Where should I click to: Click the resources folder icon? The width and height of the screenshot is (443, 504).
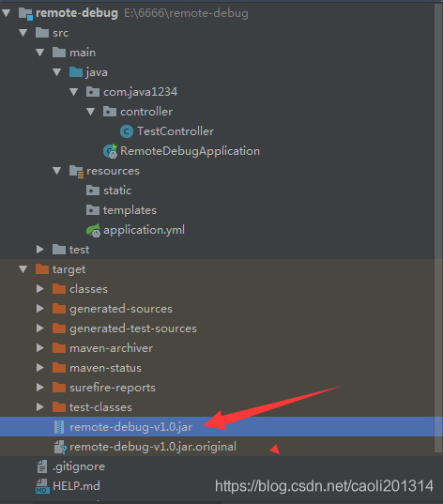click(77, 172)
